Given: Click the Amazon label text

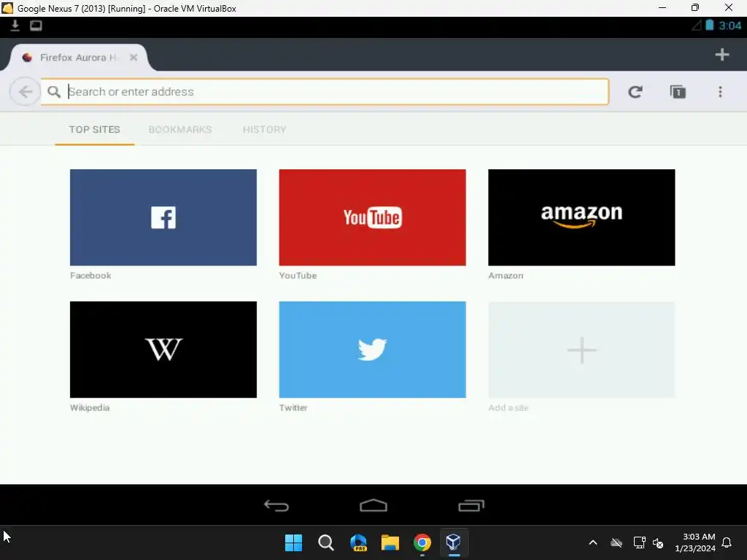Looking at the screenshot, I should point(506,275).
